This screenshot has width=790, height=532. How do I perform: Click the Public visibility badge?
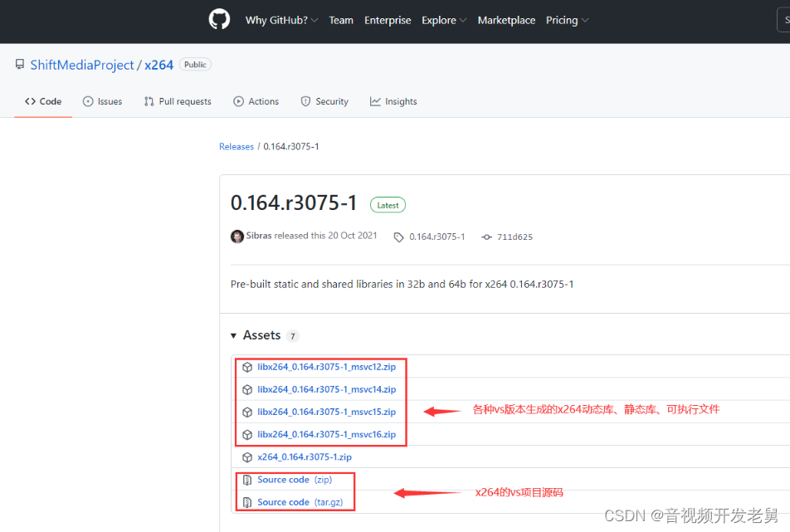click(195, 65)
